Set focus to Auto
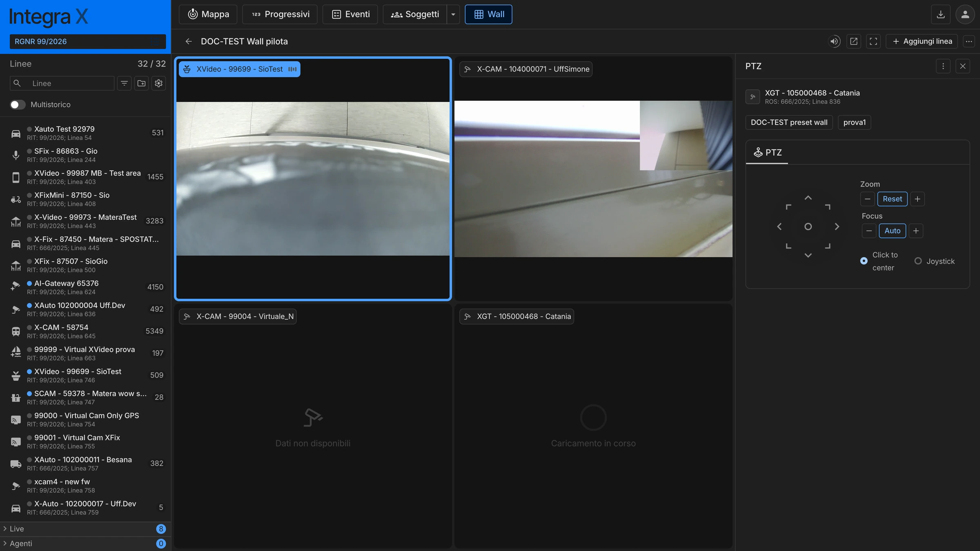Screen dimensions: 980x551 point(892,231)
